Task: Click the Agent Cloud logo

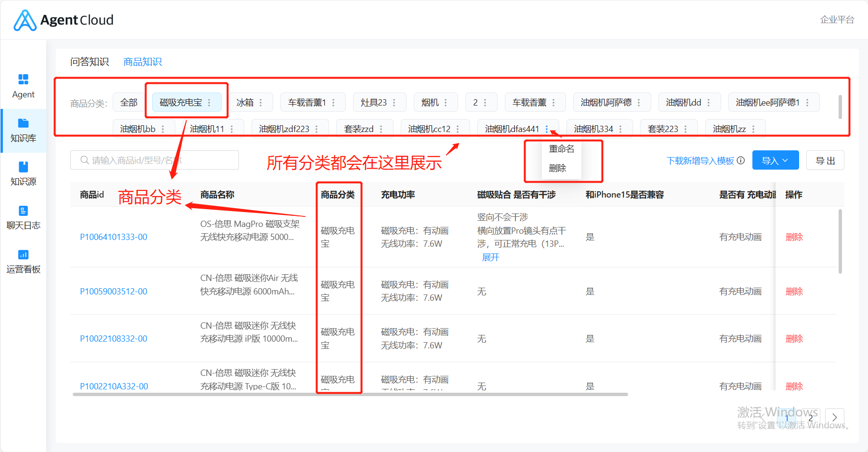Action: click(64, 20)
